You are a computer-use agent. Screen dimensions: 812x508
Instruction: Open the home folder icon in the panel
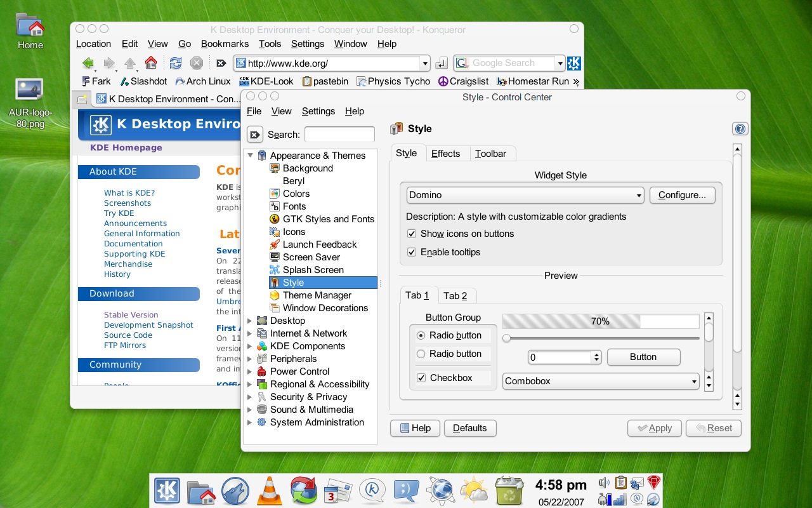tap(201, 491)
